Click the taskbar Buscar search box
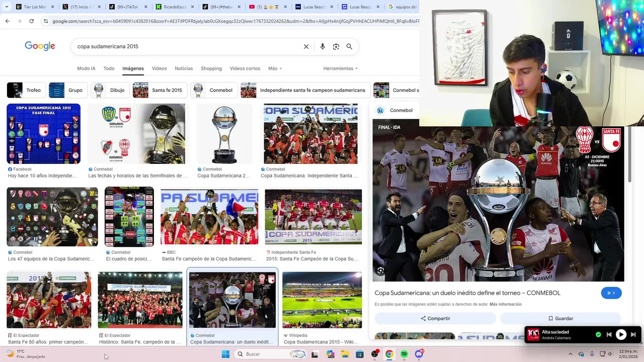This screenshot has width=644, height=362. [271, 354]
